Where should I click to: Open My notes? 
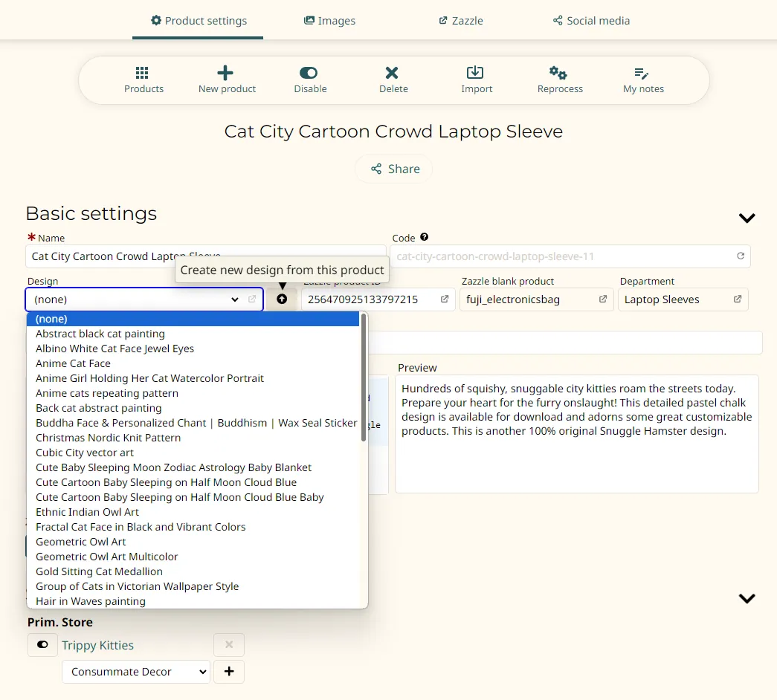click(642, 79)
